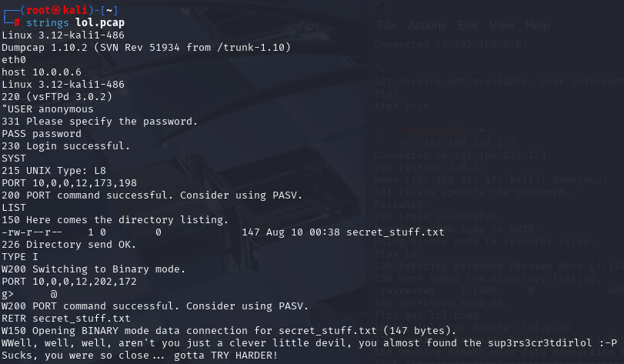Click the strings command text
This screenshot has width=624, height=364.
click(48, 23)
